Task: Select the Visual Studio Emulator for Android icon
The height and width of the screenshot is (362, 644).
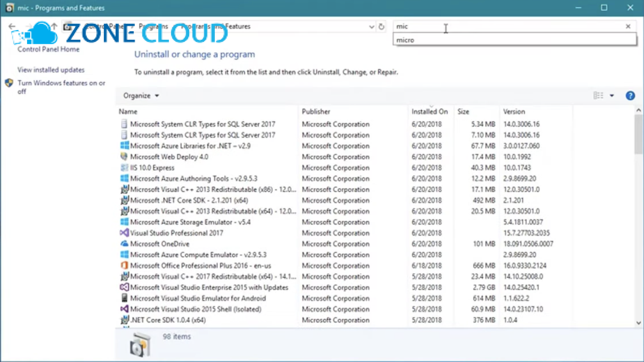Action: point(124,298)
